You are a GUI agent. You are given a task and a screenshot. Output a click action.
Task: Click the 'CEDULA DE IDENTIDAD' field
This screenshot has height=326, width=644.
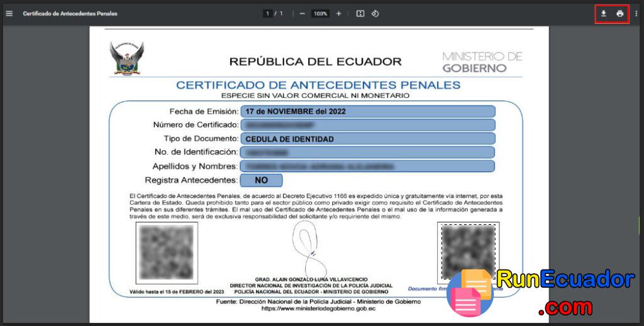(x=368, y=139)
